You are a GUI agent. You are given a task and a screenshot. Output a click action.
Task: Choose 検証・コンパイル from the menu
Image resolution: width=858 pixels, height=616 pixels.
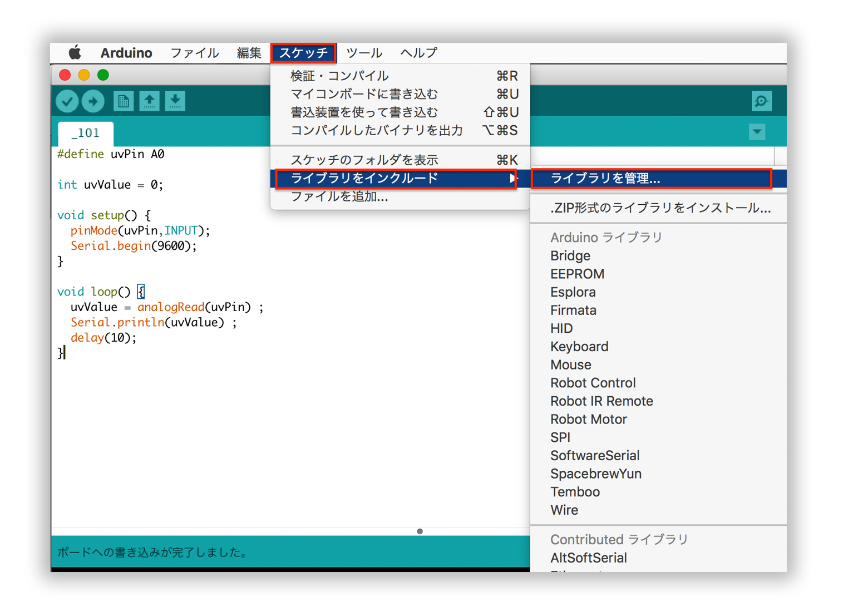click(x=339, y=76)
